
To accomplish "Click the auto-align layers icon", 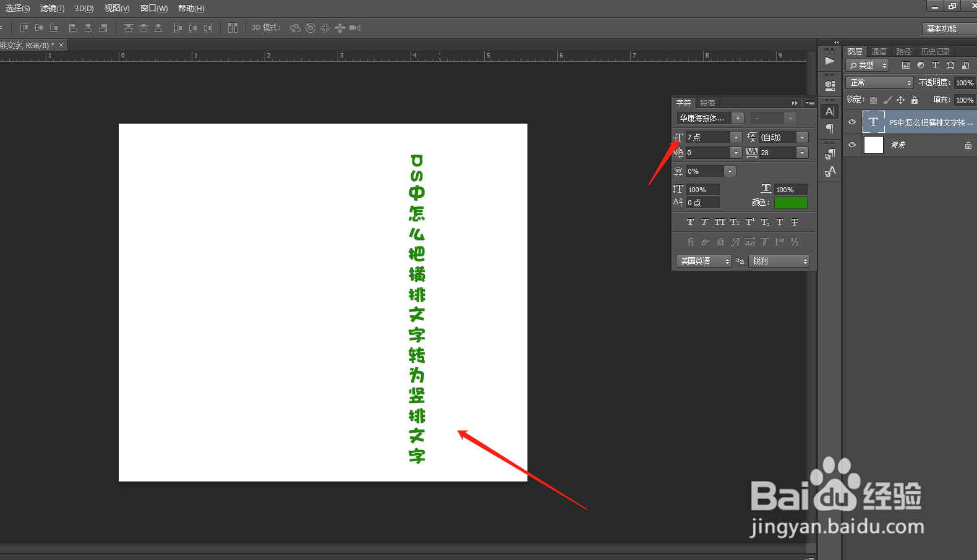I will pos(233,28).
